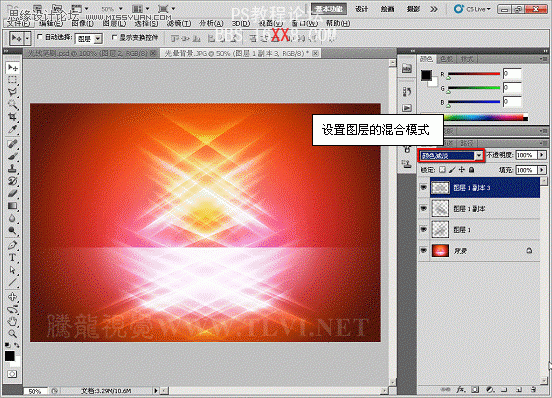Select the Clone Stamp tool

tap(13, 168)
